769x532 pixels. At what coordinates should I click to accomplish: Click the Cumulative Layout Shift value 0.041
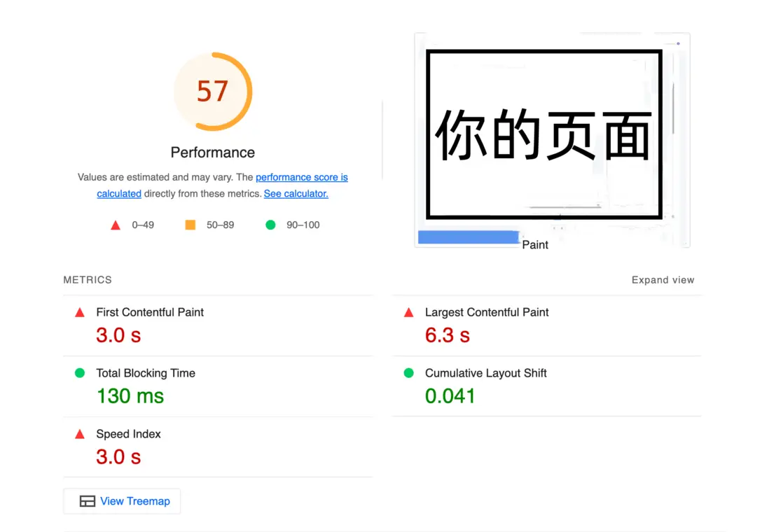[450, 396]
